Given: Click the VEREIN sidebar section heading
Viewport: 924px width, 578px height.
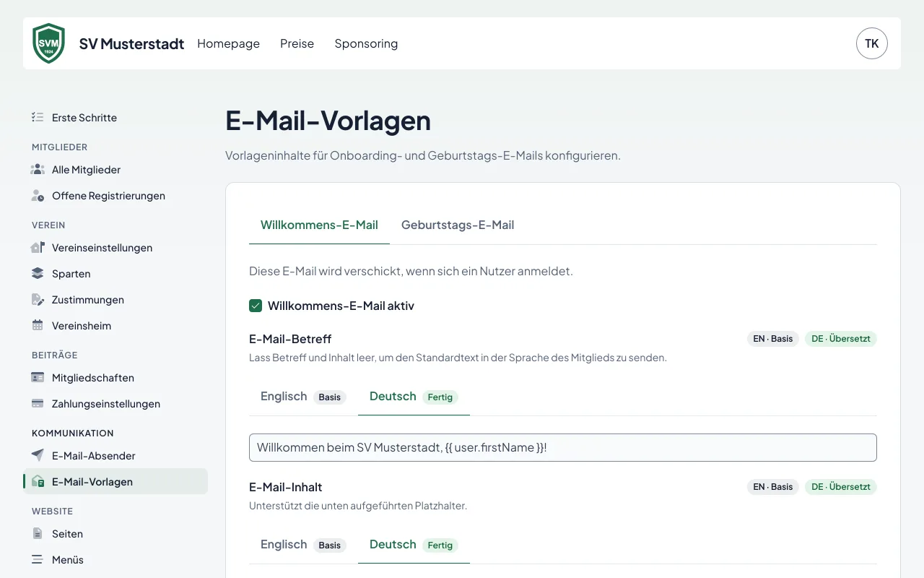Looking at the screenshot, I should [x=49, y=225].
